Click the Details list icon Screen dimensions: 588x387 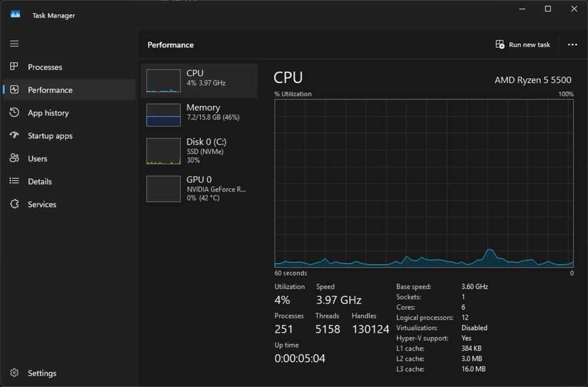pos(14,181)
